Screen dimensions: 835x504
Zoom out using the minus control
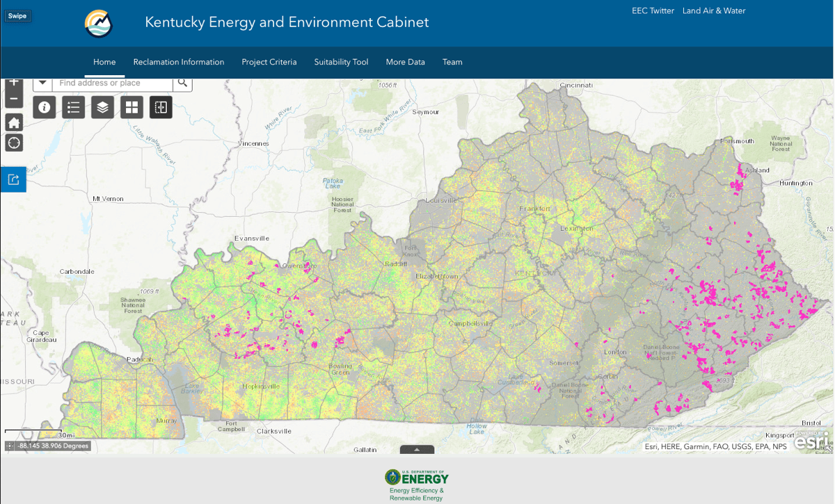13,99
